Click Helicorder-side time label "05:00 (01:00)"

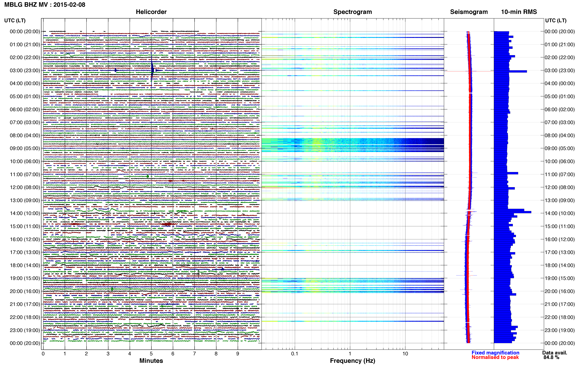[x=25, y=96]
